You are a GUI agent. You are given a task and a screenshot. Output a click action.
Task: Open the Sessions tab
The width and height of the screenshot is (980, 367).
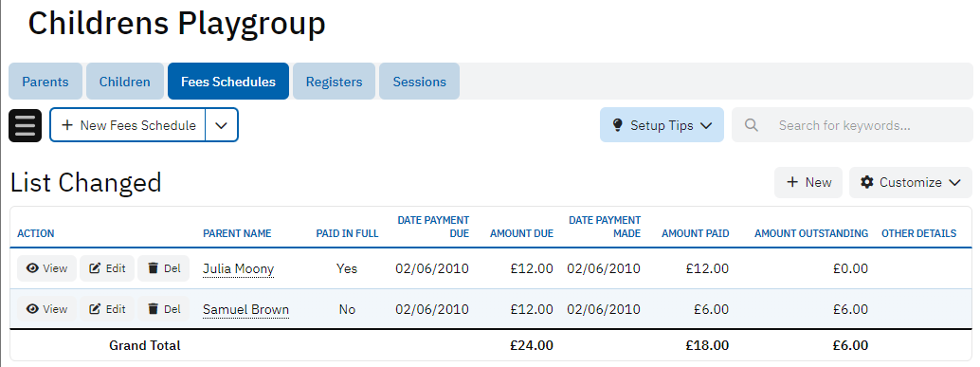(419, 82)
